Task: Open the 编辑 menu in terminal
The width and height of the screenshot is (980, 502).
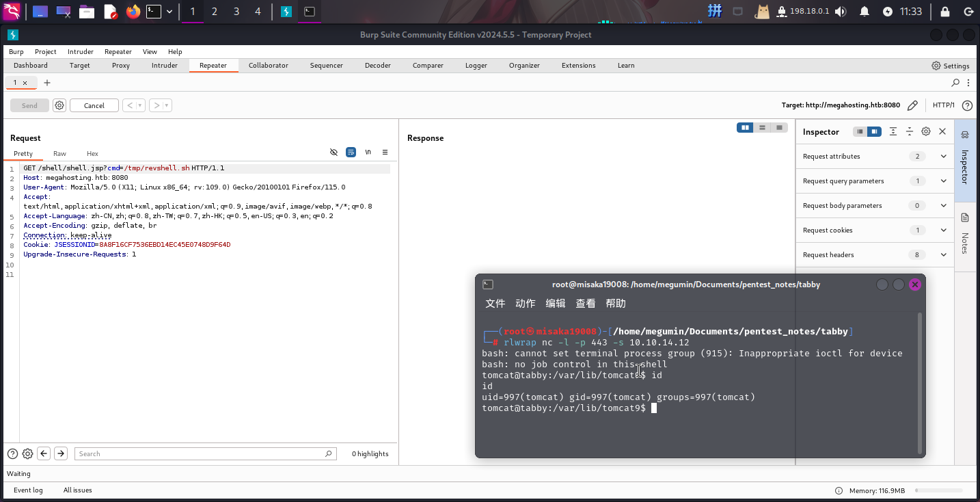Action: coord(556,304)
